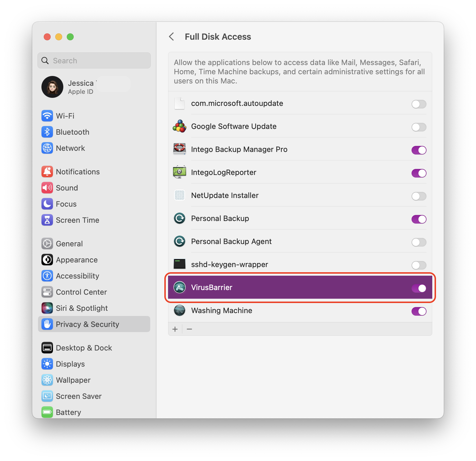
Task: Click the Screen Time hourglass icon
Action: pyautogui.click(x=47, y=220)
